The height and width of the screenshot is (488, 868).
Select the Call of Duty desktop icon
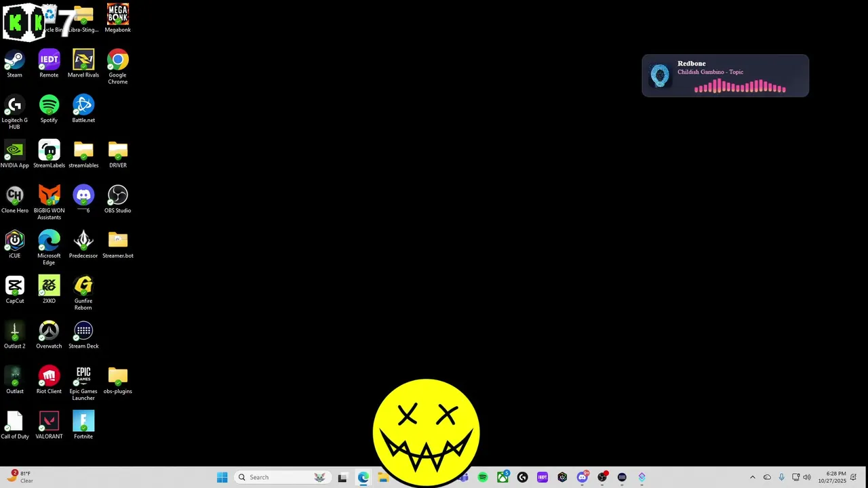pyautogui.click(x=14, y=425)
